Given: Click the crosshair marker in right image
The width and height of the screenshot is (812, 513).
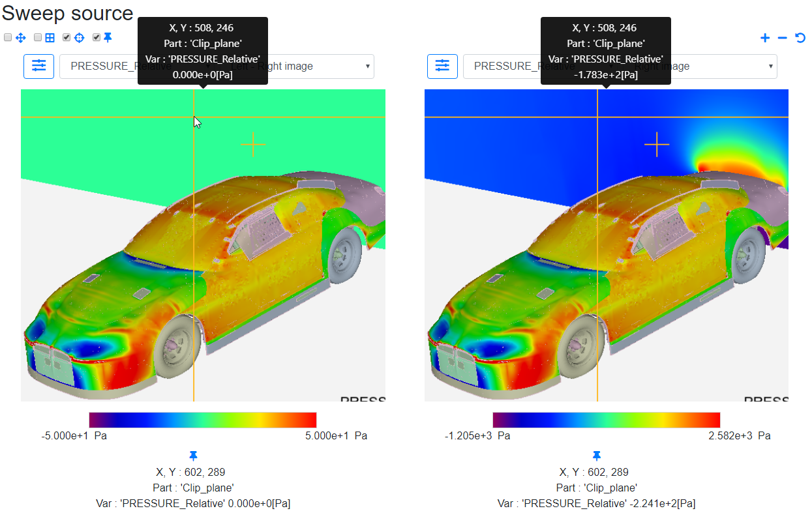Looking at the screenshot, I should (x=657, y=145).
